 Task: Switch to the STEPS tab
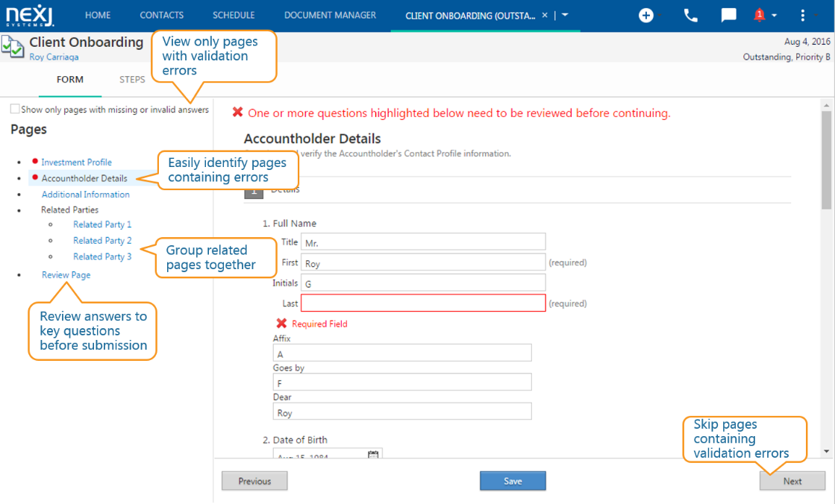pos(132,79)
